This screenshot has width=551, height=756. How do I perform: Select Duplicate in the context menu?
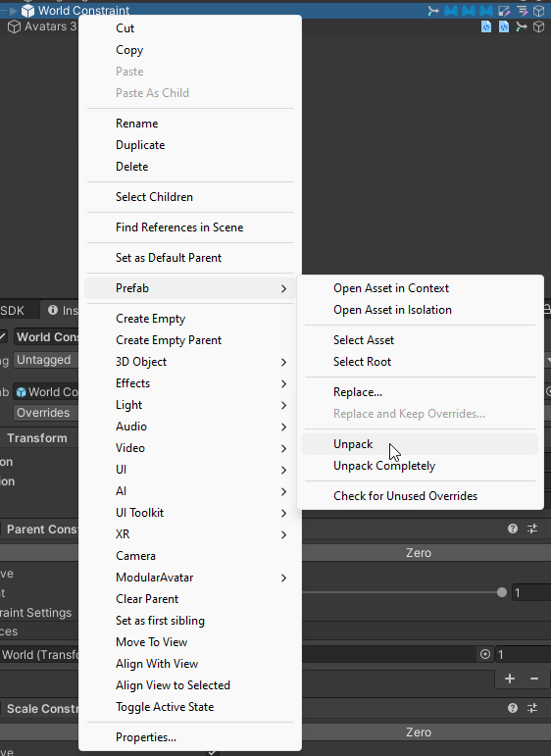pyautogui.click(x=140, y=145)
